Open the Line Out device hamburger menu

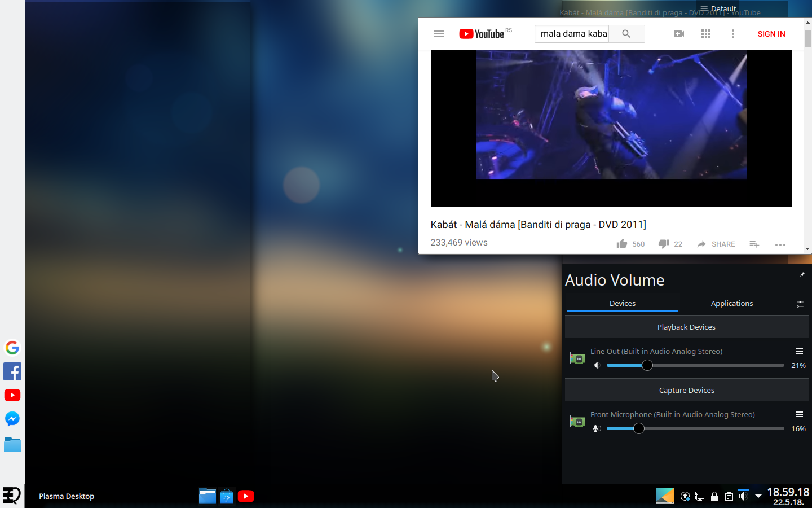click(800, 351)
